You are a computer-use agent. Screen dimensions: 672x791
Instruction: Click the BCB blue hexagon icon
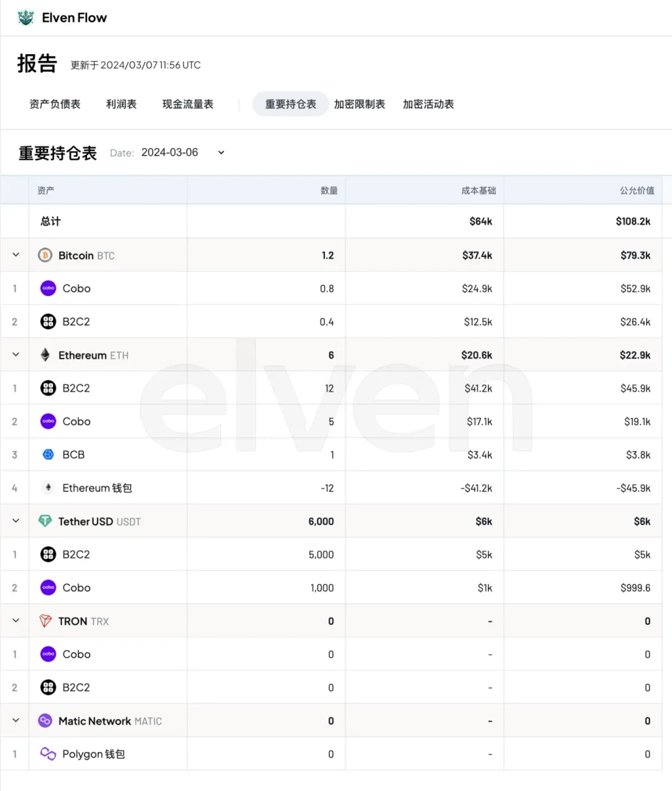coord(48,454)
